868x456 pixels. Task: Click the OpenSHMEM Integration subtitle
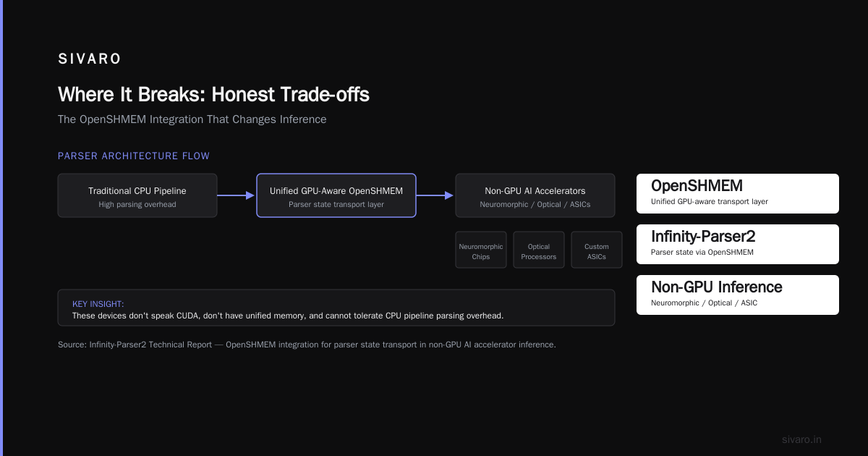point(192,119)
